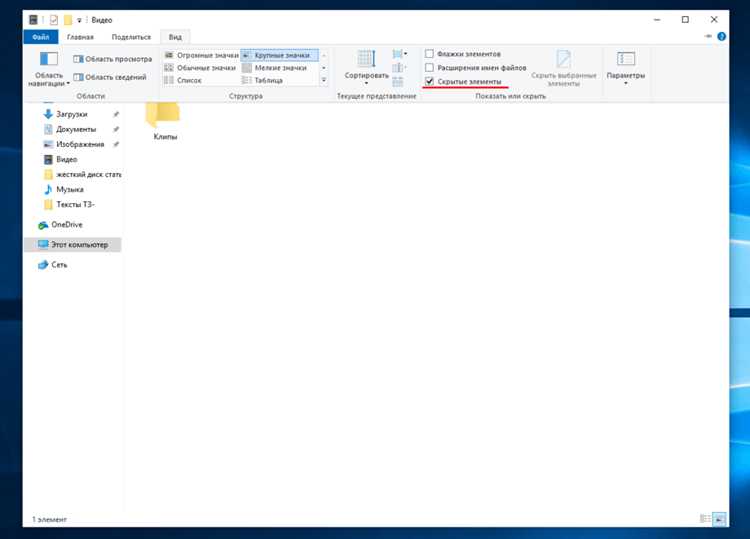
Task: Click the blue help question mark icon
Action: (x=721, y=36)
